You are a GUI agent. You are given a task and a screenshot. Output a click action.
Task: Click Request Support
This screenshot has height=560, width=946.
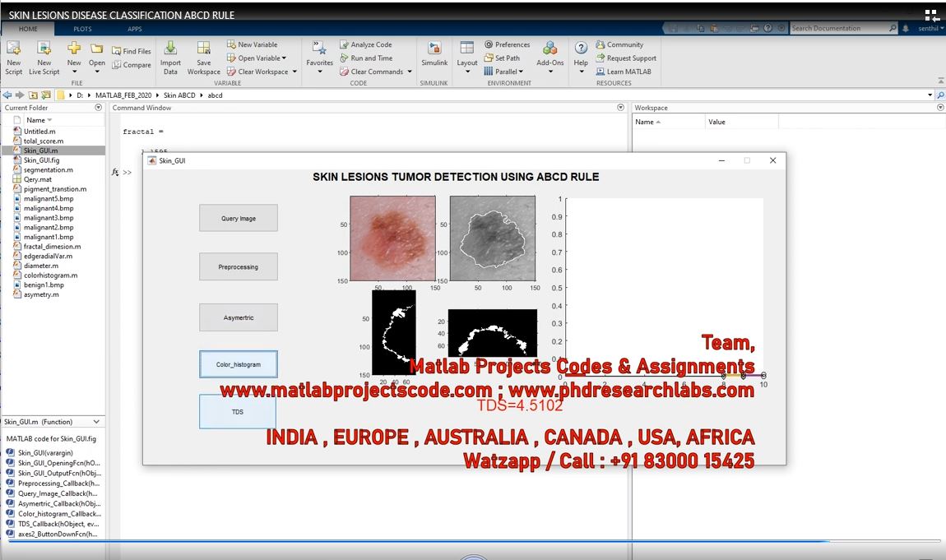pos(626,58)
